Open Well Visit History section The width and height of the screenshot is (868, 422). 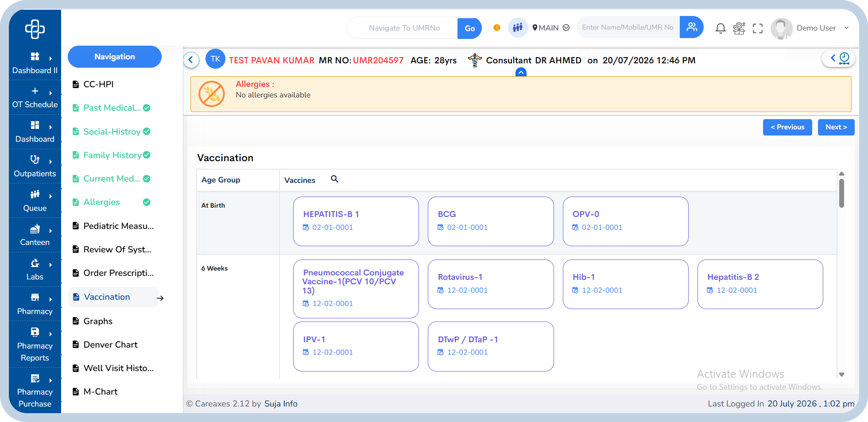[113, 368]
